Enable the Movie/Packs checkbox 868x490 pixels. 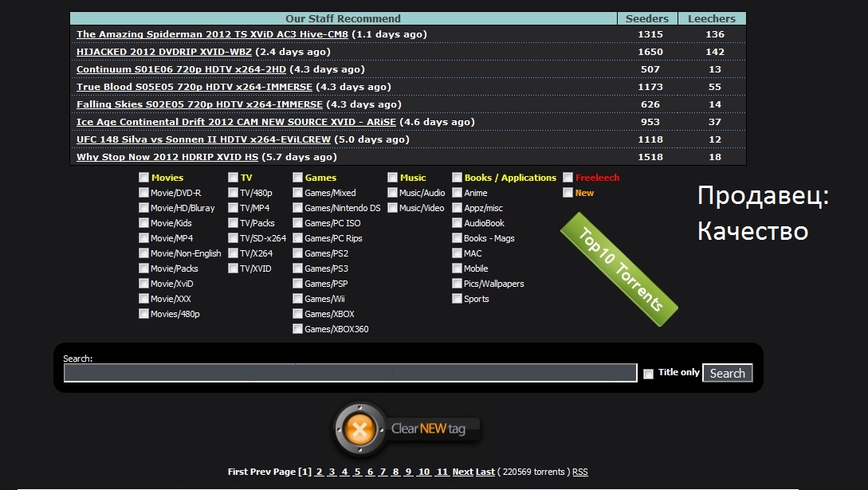[x=144, y=269]
